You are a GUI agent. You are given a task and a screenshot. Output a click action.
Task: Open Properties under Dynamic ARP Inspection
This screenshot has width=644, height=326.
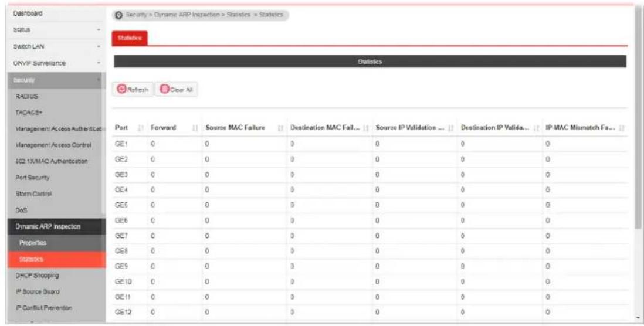pyautogui.click(x=56, y=243)
